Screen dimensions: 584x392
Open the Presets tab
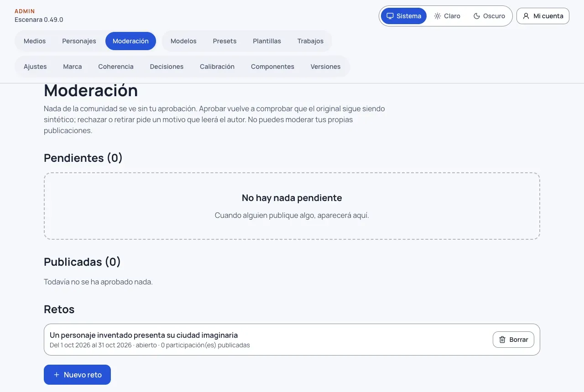coord(224,41)
